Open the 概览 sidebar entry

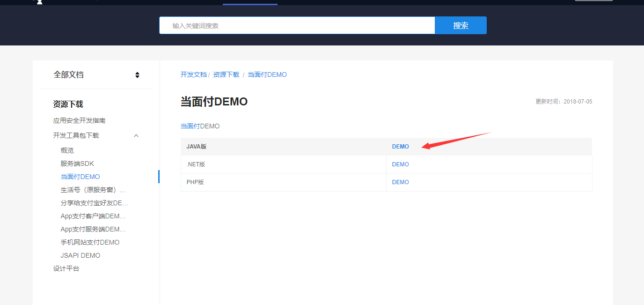(67, 150)
